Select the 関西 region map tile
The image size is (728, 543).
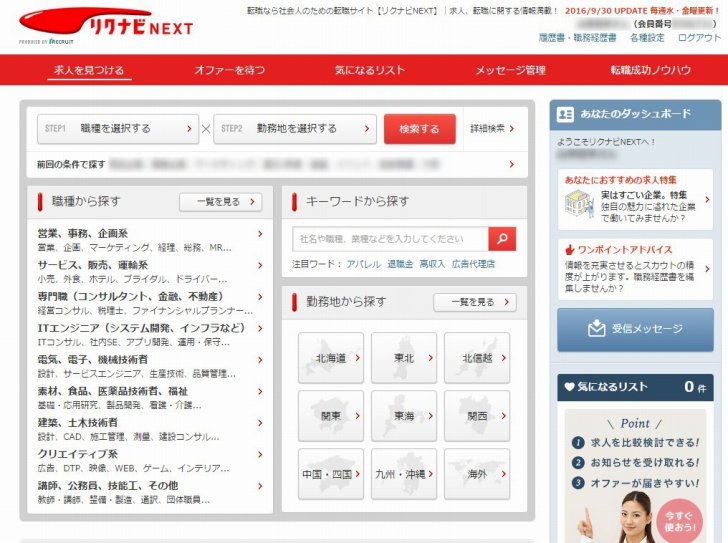(x=476, y=416)
